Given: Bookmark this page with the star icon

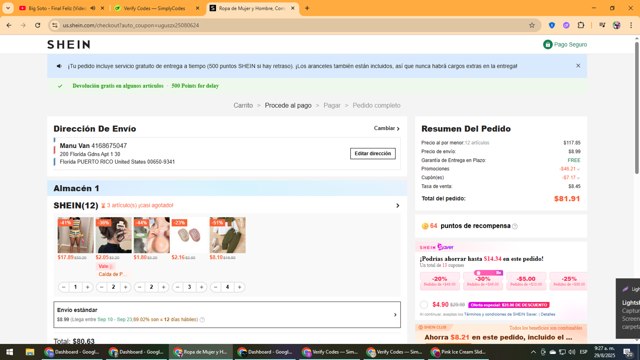Looking at the screenshot, I should pos(532,25).
